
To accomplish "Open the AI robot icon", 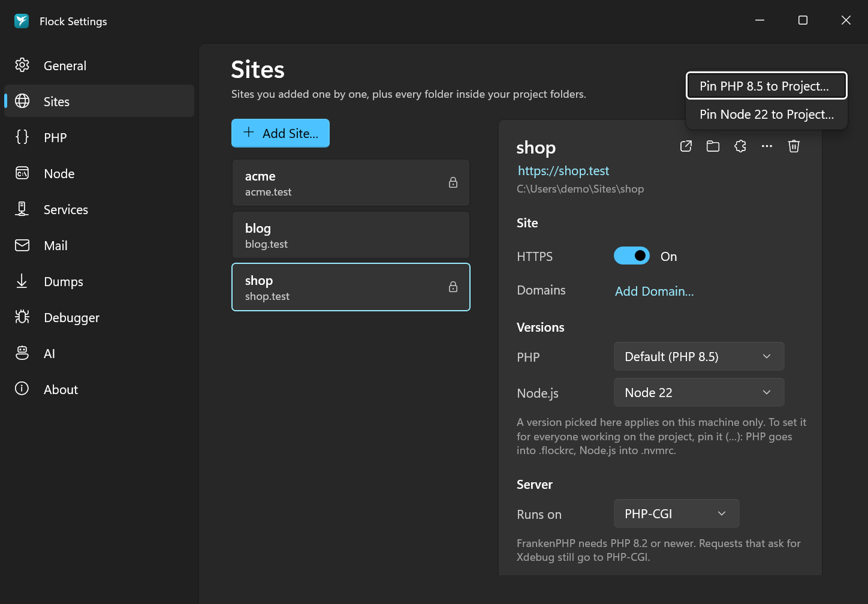I will [x=22, y=353].
